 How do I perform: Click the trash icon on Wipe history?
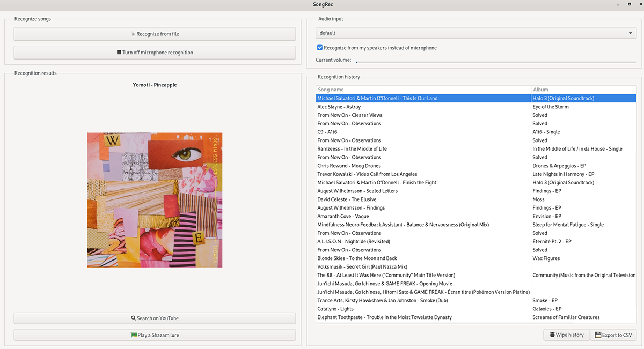(552, 335)
